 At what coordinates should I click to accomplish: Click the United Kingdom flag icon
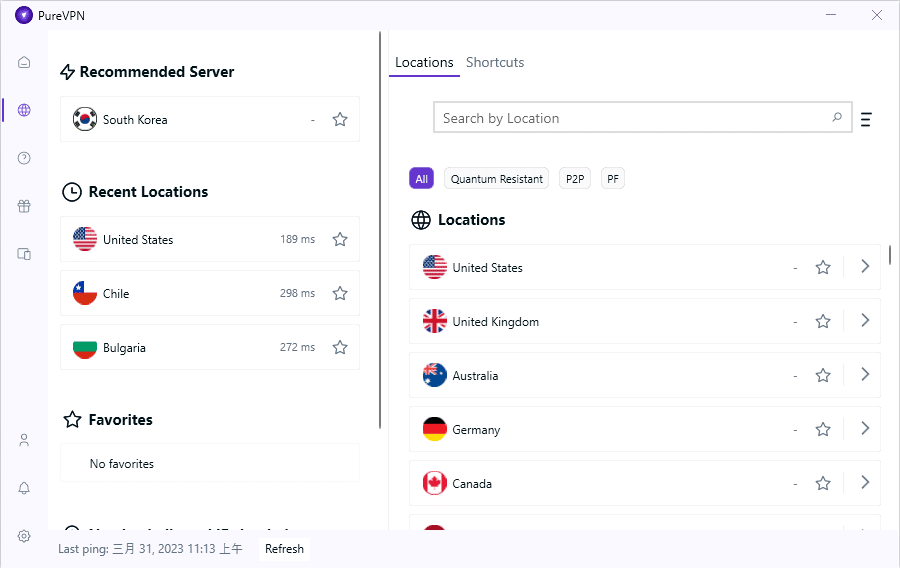pyautogui.click(x=435, y=321)
